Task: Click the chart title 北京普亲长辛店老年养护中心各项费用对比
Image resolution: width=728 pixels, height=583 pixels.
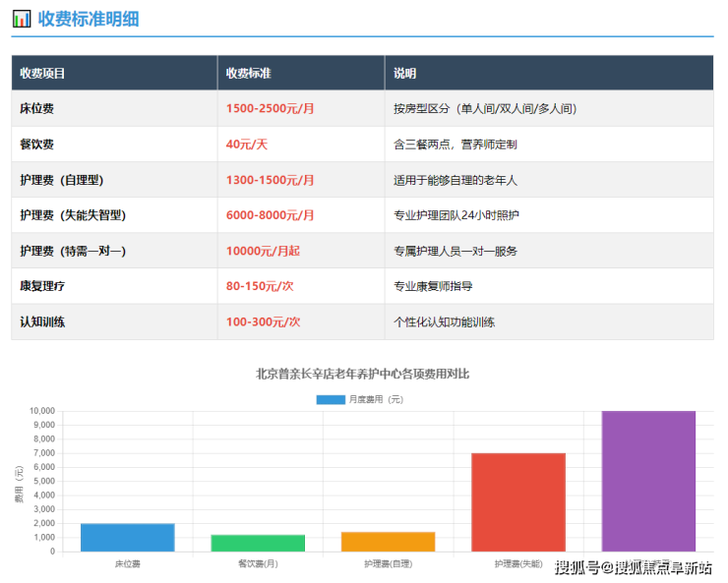Action: 362,374
